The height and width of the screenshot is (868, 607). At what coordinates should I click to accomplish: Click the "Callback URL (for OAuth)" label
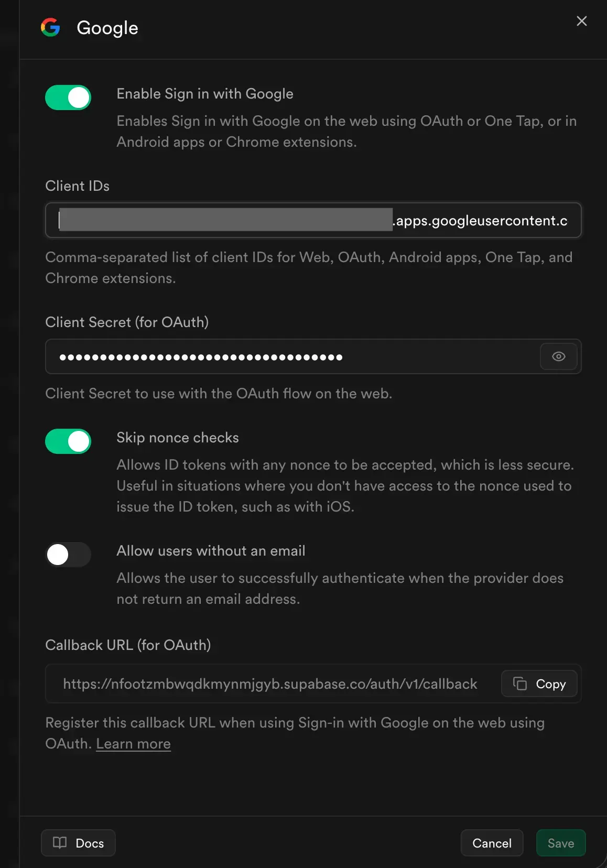pyautogui.click(x=128, y=645)
